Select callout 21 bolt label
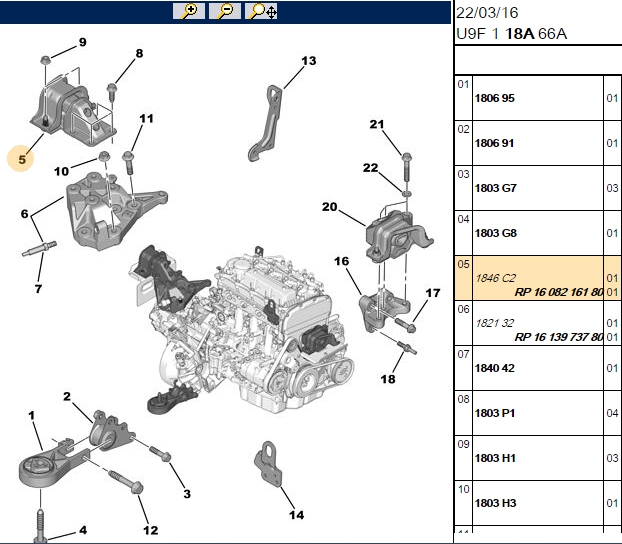This screenshot has width=622, height=544. 377,124
